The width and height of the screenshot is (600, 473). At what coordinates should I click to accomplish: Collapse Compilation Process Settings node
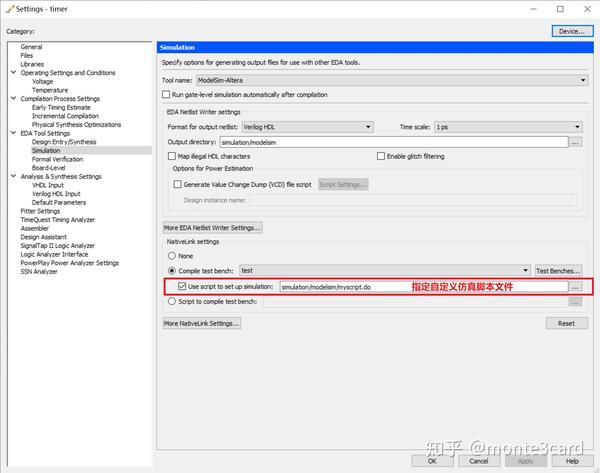13,98
